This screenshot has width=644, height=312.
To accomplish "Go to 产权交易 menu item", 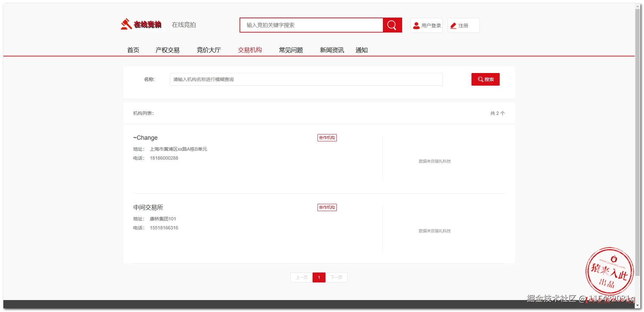I will (x=168, y=50).
